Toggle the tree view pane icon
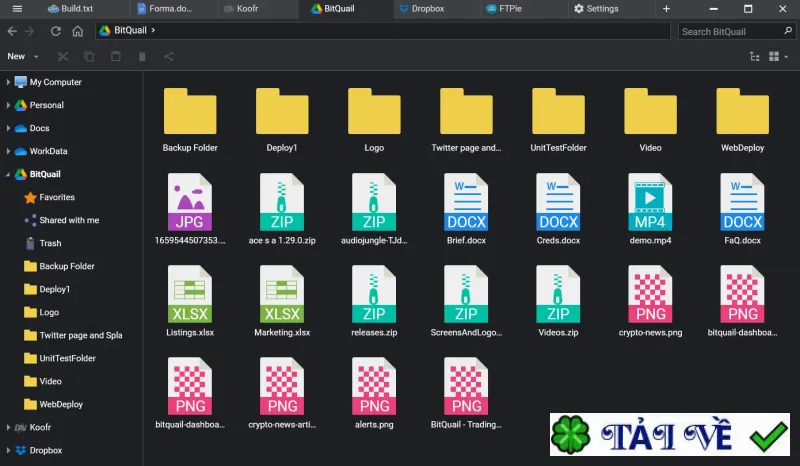 (755, 57)
